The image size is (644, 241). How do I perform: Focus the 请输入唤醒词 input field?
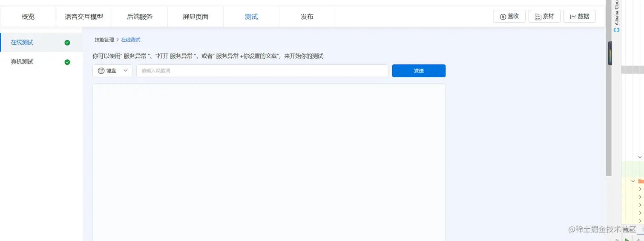pyautogui.click(x=262, y=71)
